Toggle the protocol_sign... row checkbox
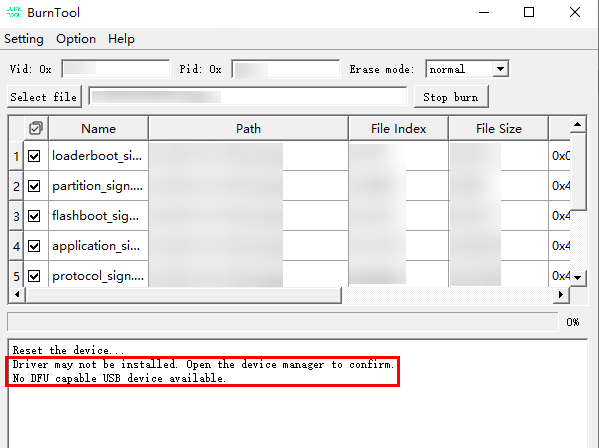Viewport: 599px width, 448px height. pyautogui.click(x=34, y=276)
